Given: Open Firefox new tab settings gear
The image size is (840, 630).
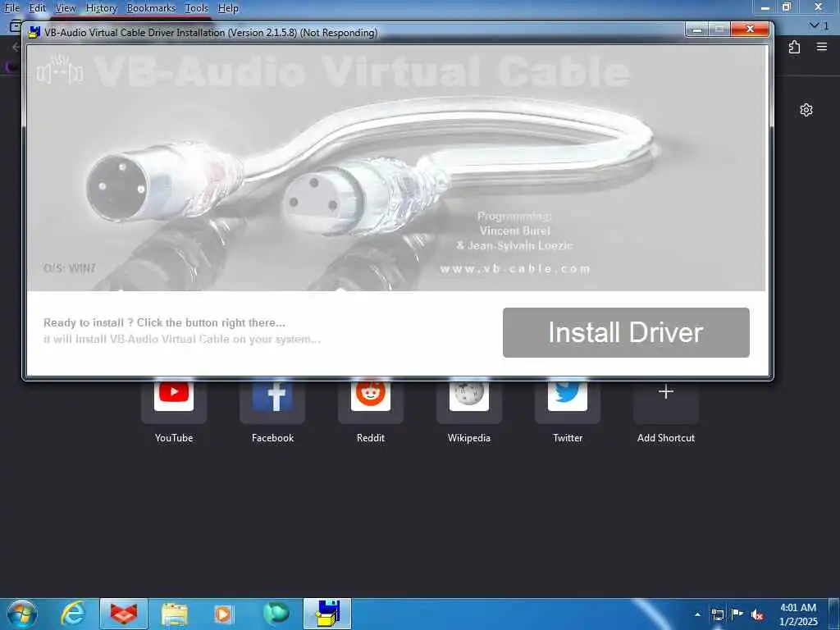Looking at the screenshot, I should [x=806, y=110].
